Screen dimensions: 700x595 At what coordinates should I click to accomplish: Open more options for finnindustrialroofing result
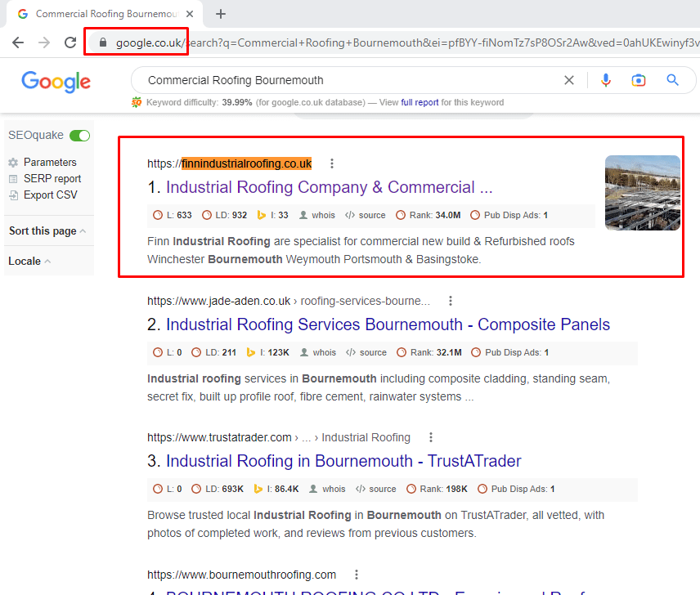pos(332,163)
